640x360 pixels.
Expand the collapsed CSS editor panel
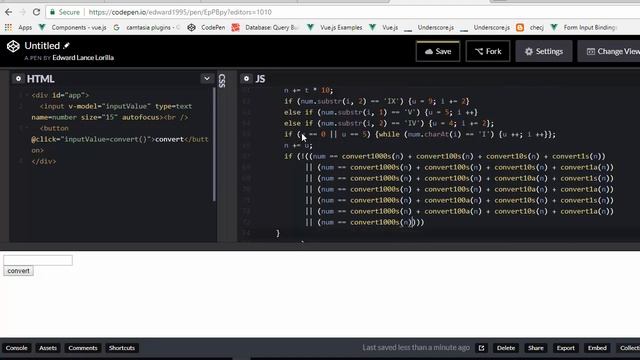coord(222,80)
